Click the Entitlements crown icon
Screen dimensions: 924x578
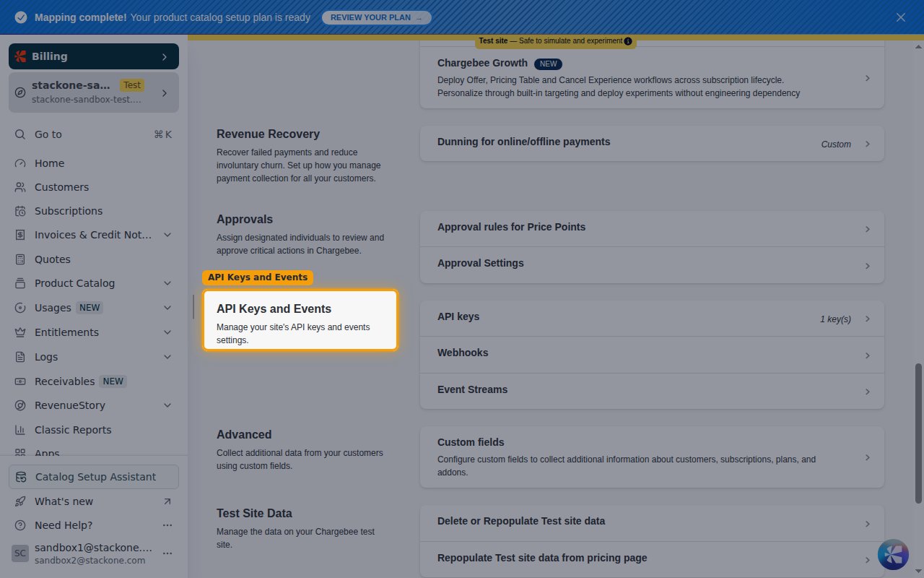[x=20, y=332]
